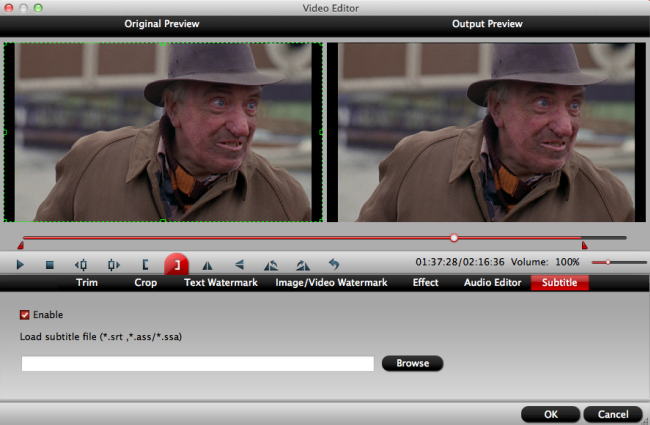Image resolution: width=650 pixels, height=425 pixels.
Task: Close the Video Editor window
Action: point(9,8)
